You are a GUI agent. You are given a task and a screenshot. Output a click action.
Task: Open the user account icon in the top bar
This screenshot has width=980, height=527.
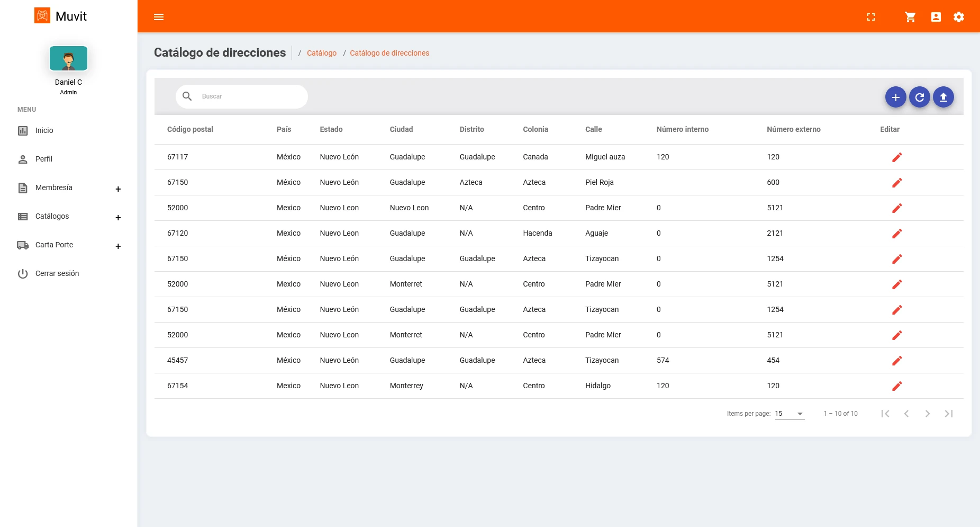click(x=936, y=17)
